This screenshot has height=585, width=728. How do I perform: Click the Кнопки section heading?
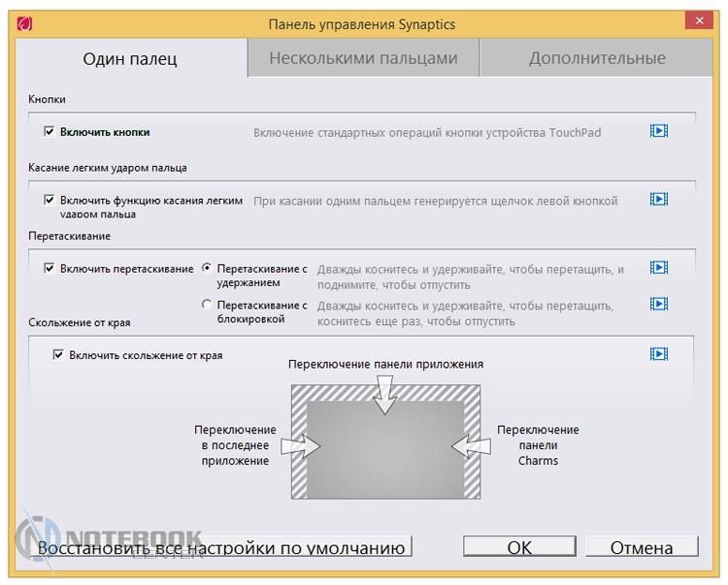tap(47, 99)
